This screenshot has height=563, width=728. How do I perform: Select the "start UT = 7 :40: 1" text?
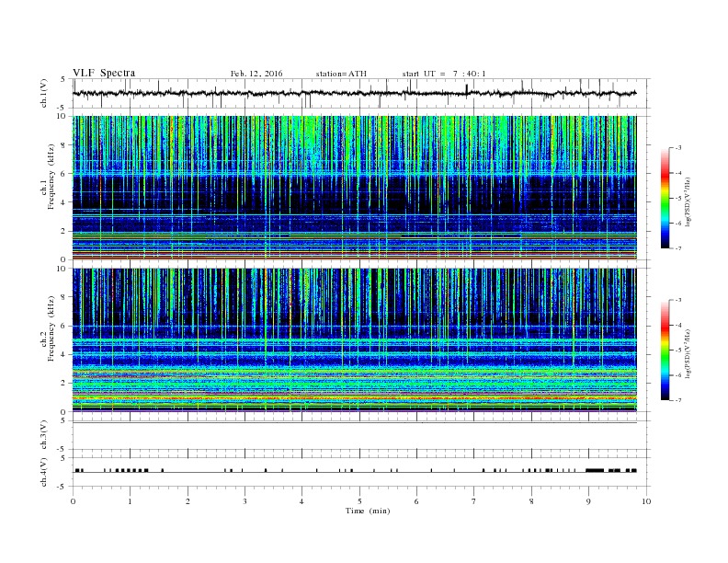pos(444,74)
